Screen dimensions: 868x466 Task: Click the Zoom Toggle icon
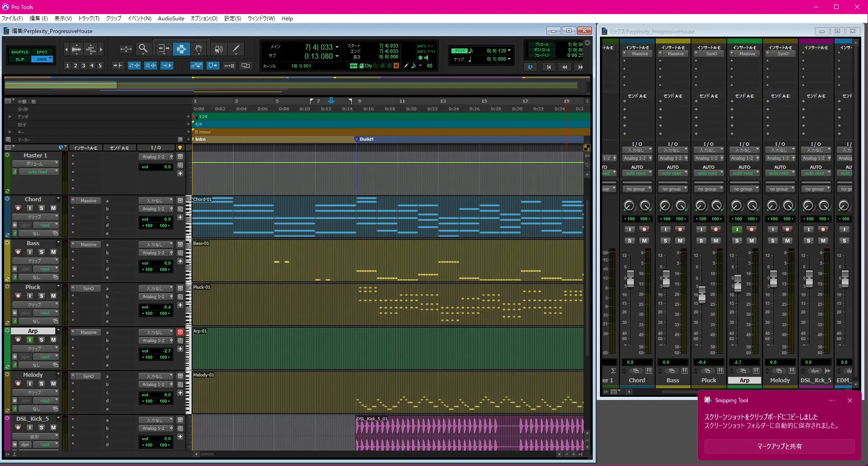(126, 49)
